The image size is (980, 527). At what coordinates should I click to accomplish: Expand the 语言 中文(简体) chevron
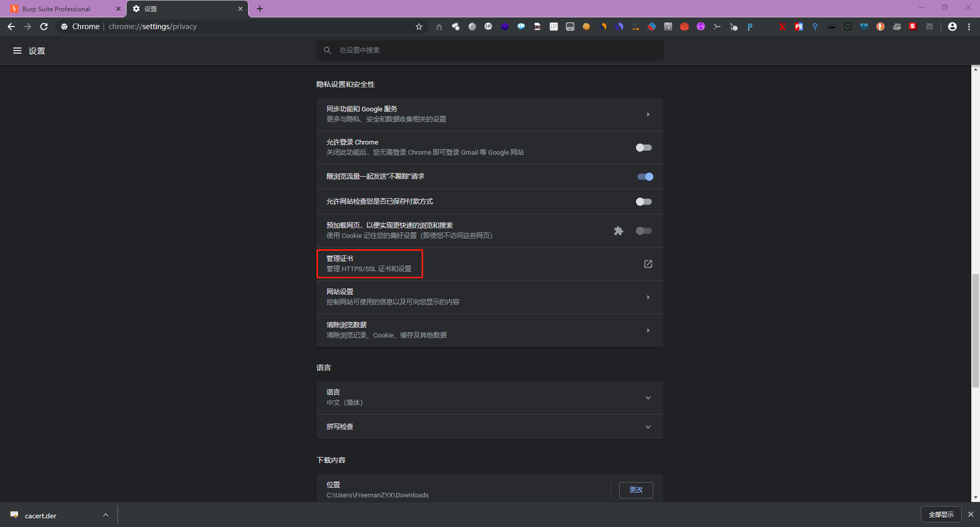coord(648,398)
